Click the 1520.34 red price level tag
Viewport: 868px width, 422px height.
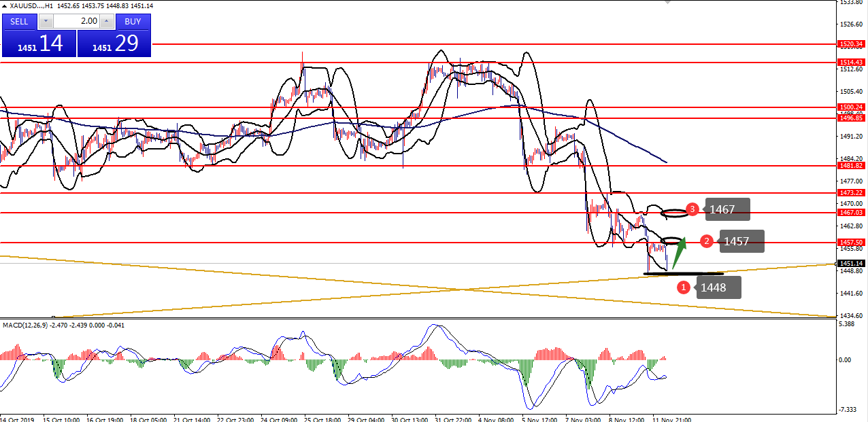tap(851, 43)
